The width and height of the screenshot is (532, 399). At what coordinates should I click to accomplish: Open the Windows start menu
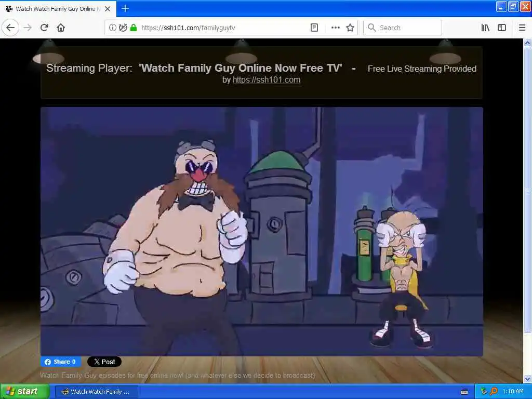25,392
